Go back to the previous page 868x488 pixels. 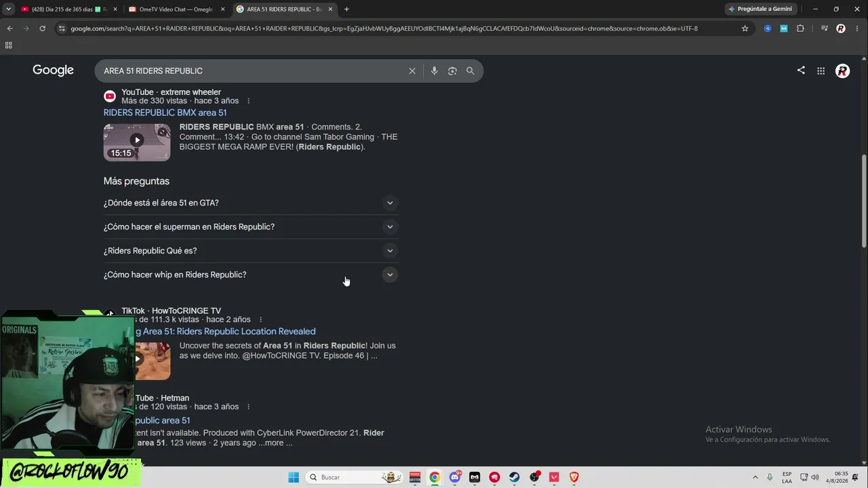coord(9,28)
